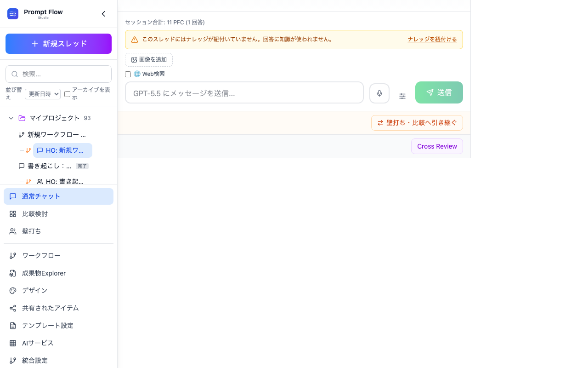
Task: Click the magnifier icon in the search box
Action: (15, 74)
